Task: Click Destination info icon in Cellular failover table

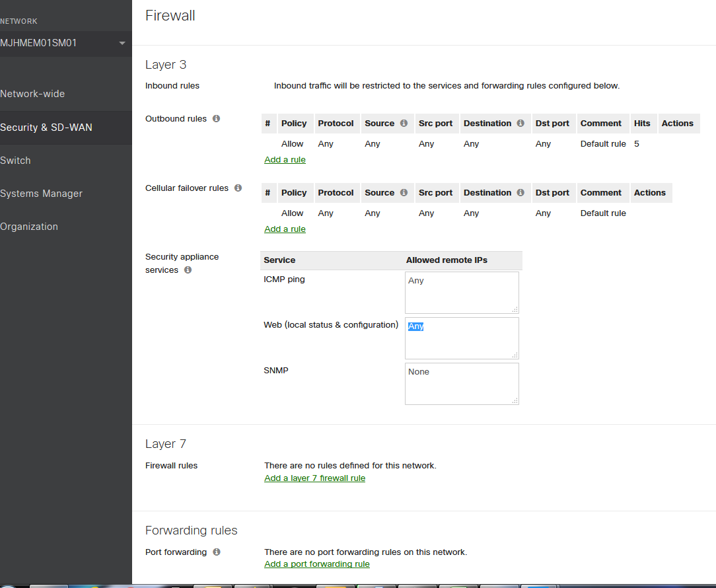Action: tap(520, 193)
